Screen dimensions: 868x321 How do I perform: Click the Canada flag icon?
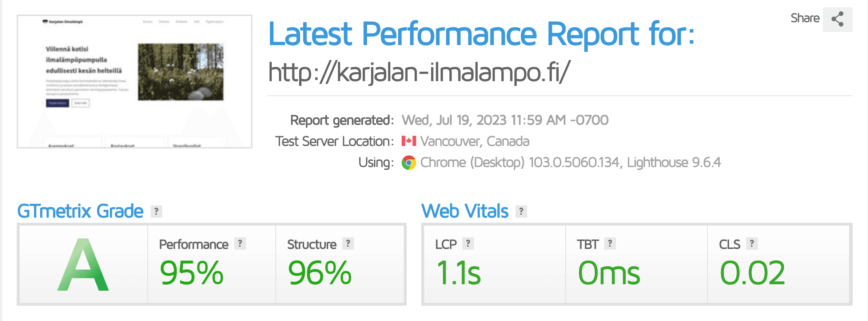[x=409, y=141]
